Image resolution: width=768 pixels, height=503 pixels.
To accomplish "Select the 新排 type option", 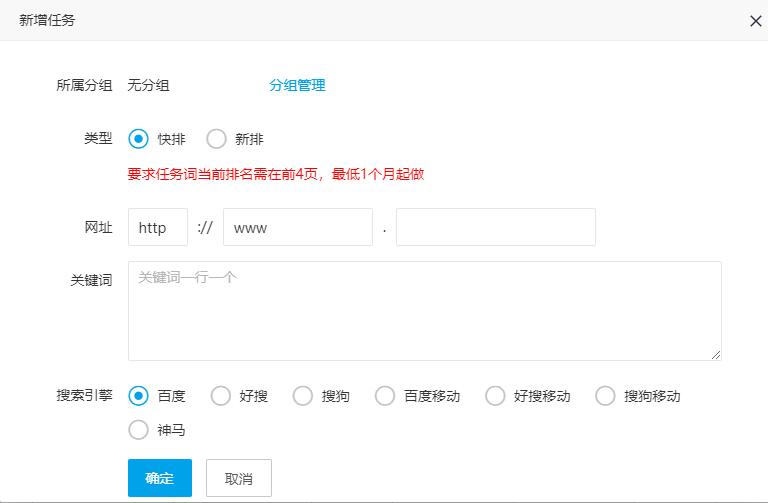I will coord(216,139).
